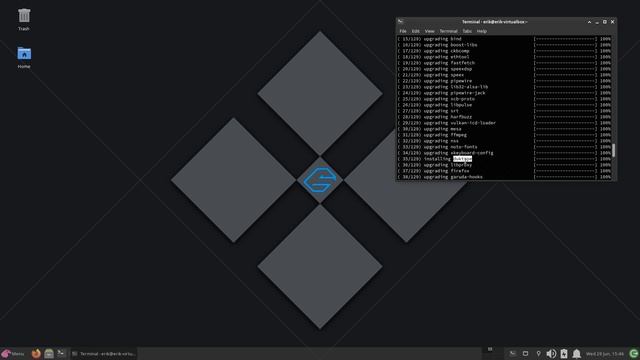Open the Trash desktop icon

tap(24, 19)
